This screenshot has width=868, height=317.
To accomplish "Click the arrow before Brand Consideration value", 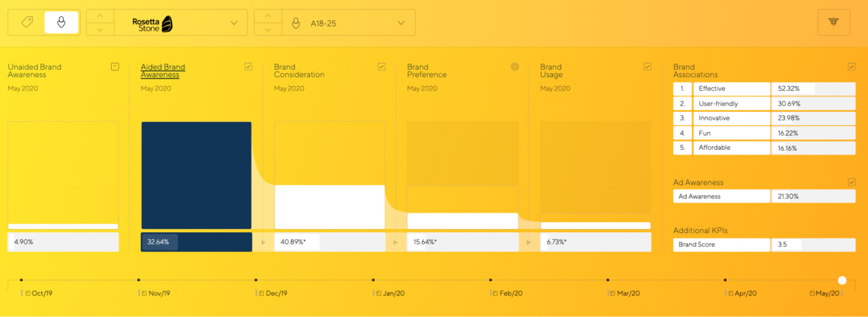I will [264, 242].
